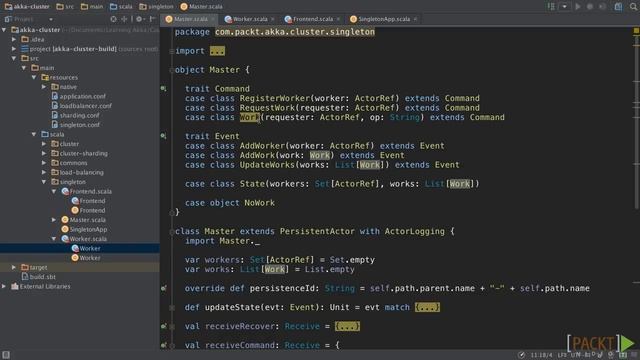
Task: Open the Search Everywhere magnifier icon
Action: [x=634, y=7]
